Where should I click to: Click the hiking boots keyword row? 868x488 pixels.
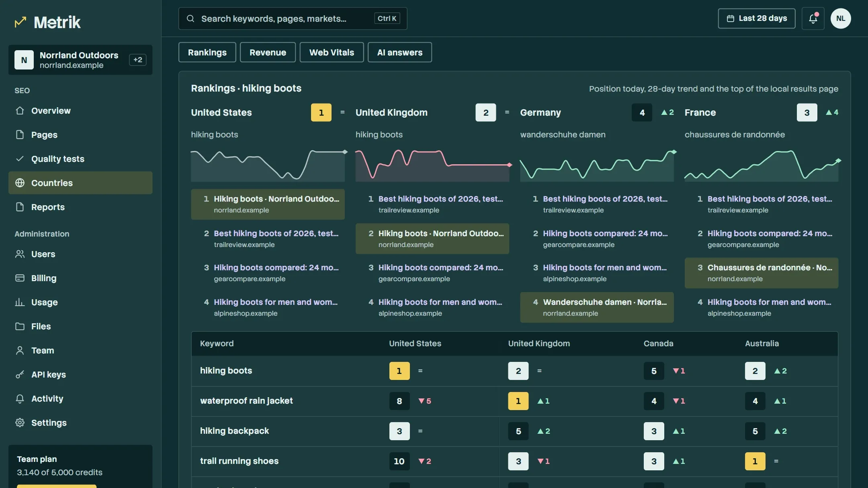point(515,371)
